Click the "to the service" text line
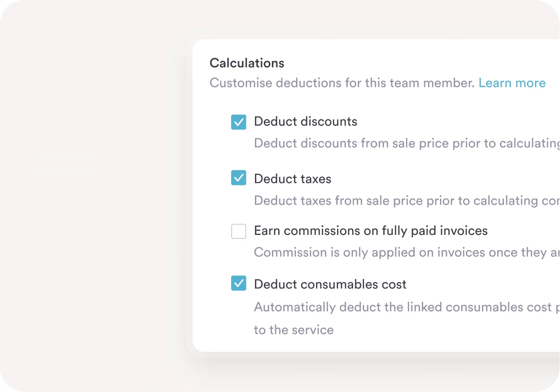560x392 pixels. click(294, 330)
